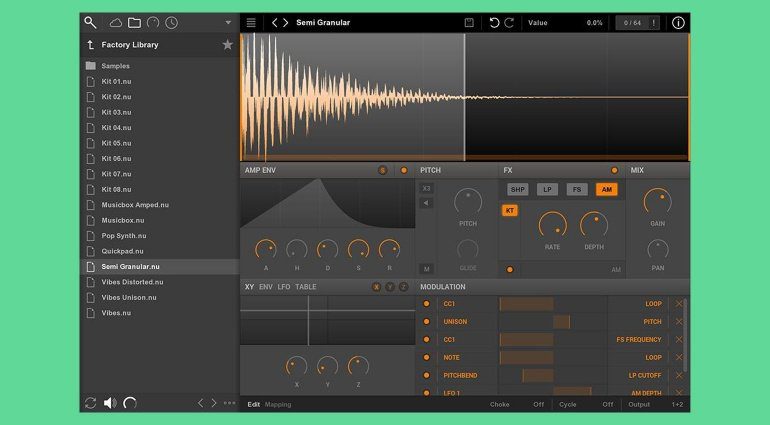Delete the UNISON to PITCH modulation row
The width and height of the screenshot is (770, 425).
pos(679,322)
